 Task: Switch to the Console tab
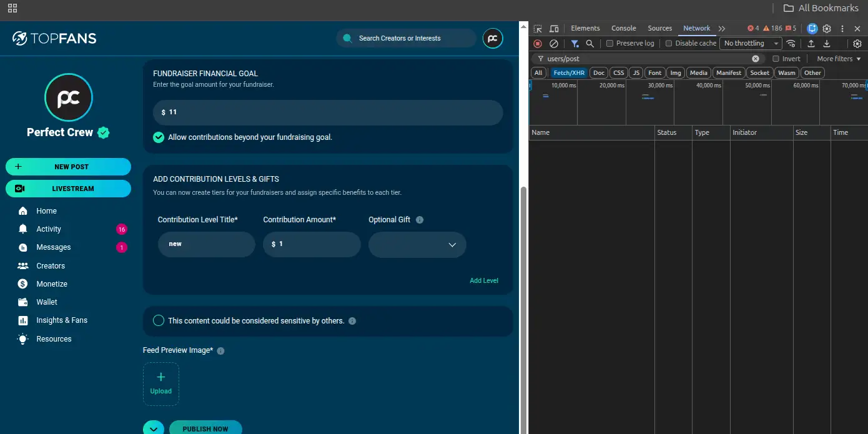coord(623,29)
